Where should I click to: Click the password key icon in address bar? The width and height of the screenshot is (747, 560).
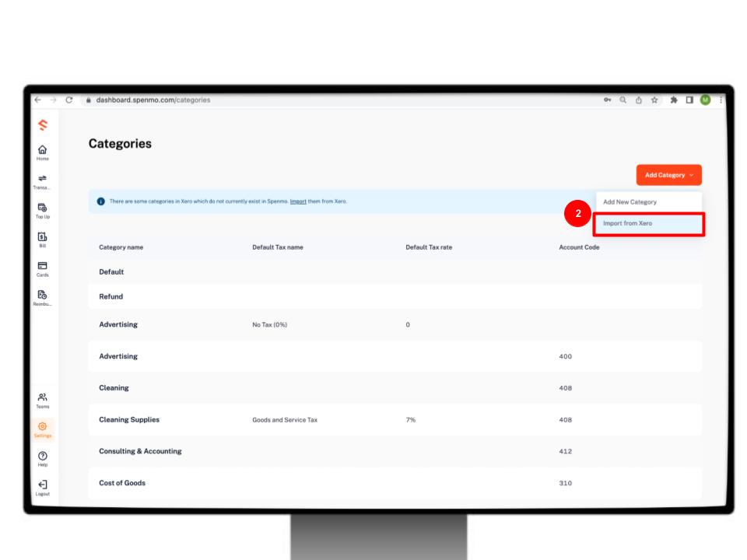(x=608, y=100)
